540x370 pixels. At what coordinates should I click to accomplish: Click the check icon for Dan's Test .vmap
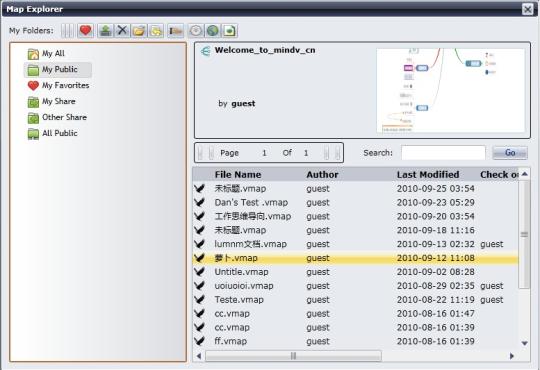point(199,202)
